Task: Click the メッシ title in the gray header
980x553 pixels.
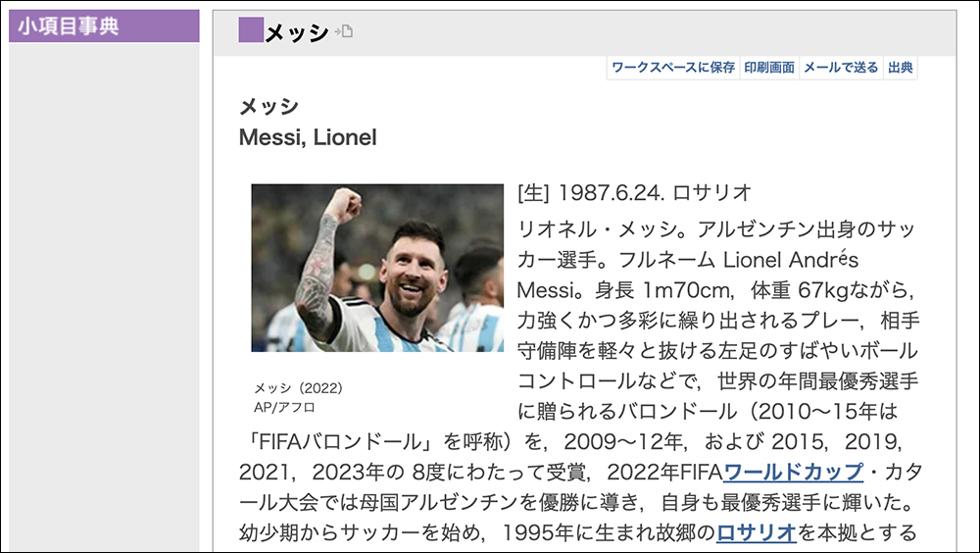Action: coord(297,32)
